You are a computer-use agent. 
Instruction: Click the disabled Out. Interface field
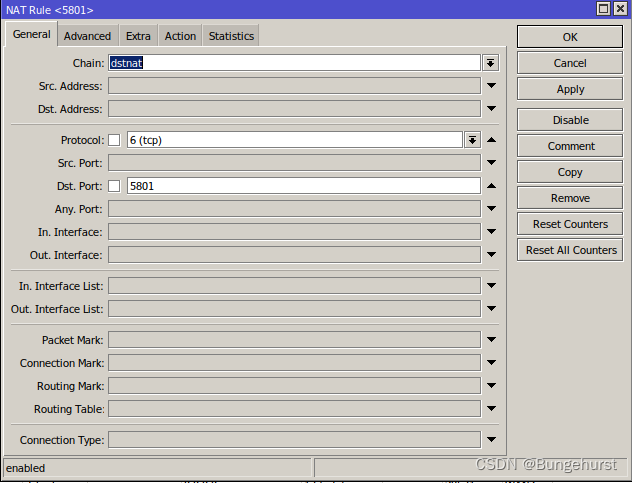(294, 255)
